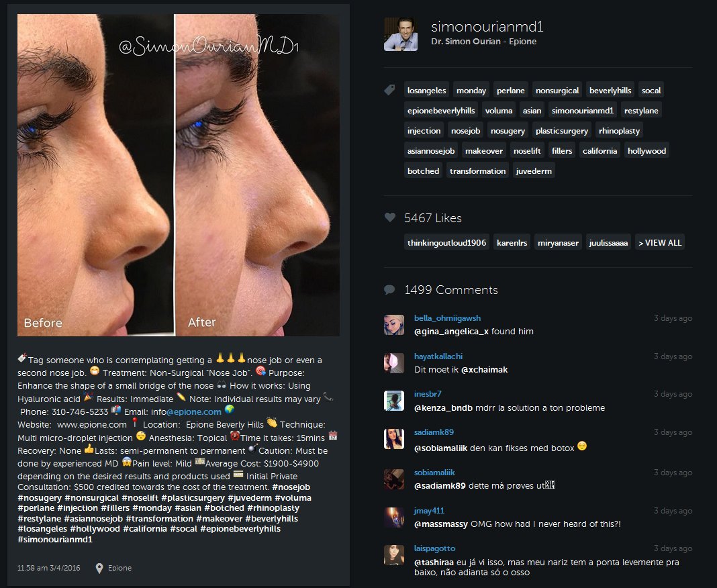Click the comments speech bubble icon

[x=389, y=289]
